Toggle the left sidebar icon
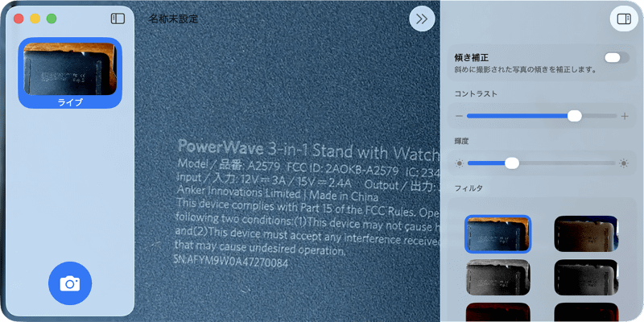644x322 pixels. (118, 19)
